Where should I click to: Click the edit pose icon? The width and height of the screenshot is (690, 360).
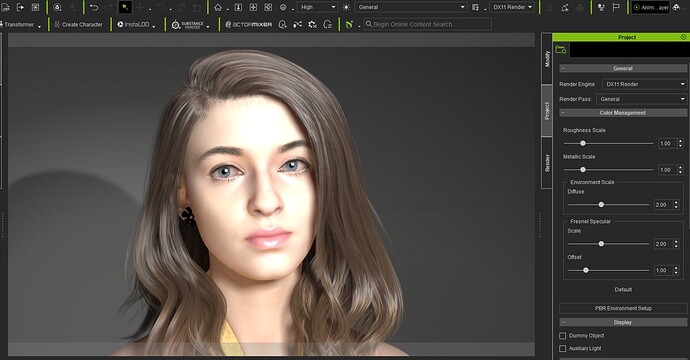coord(565,7)
